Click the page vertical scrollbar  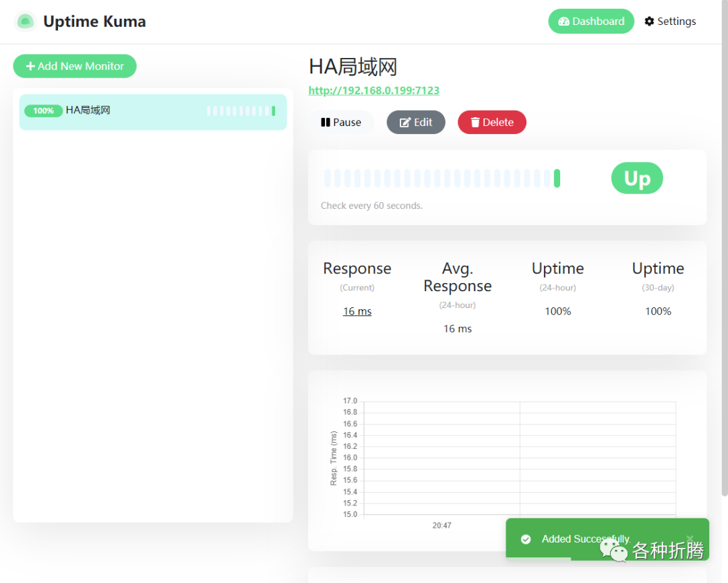tap(724, 248)
